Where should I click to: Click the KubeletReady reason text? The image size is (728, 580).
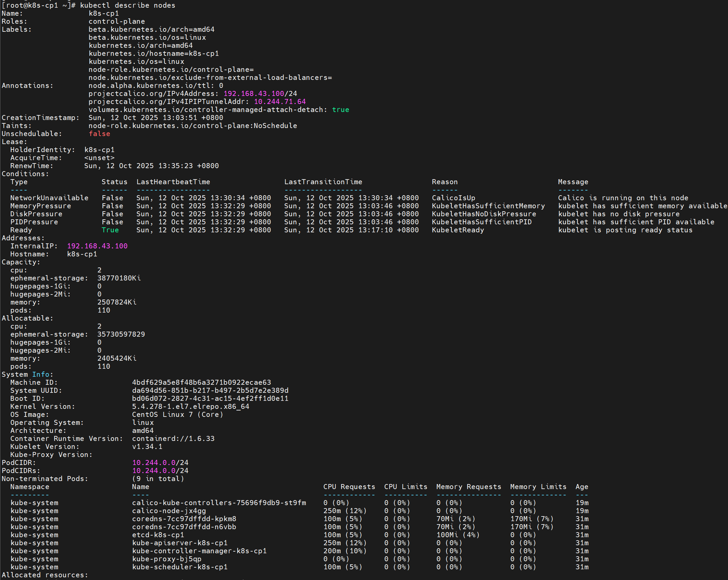pos(457,230)
